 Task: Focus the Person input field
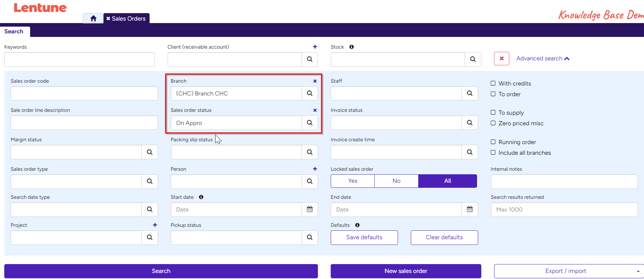pyautogui.click(x=236, y=181)
